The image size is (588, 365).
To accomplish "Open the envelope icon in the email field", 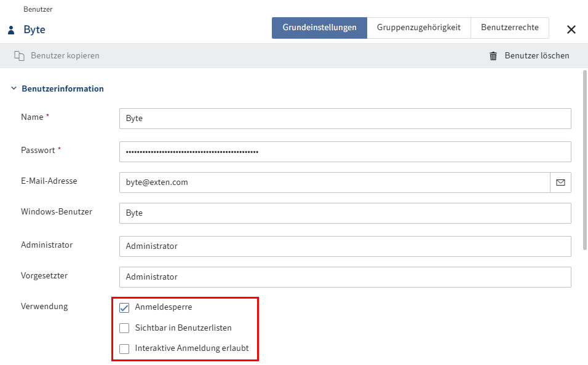I will point(560,182).
